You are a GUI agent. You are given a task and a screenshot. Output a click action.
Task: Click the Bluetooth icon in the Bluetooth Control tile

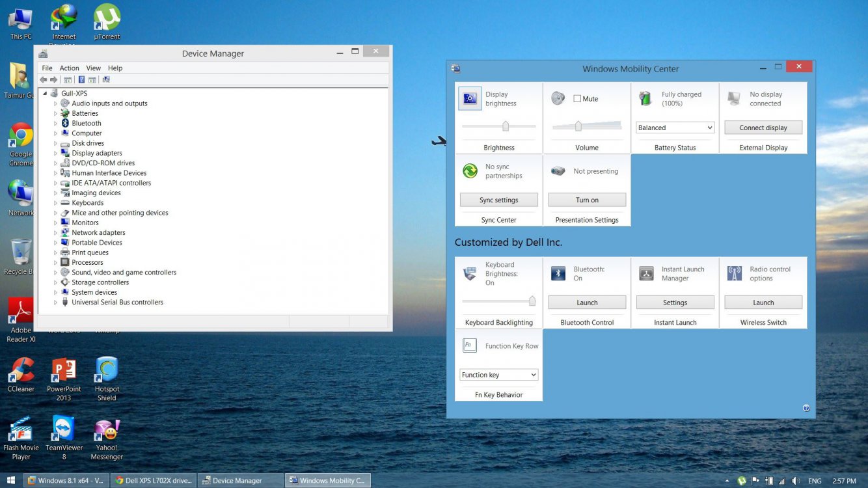click(558, 273)
